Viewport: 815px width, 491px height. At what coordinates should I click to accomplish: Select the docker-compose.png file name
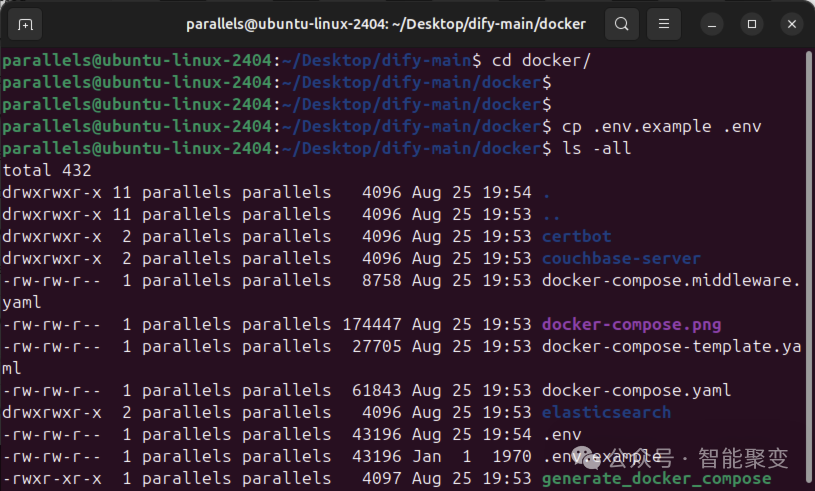pyautogui.click(x=632, y=325)
